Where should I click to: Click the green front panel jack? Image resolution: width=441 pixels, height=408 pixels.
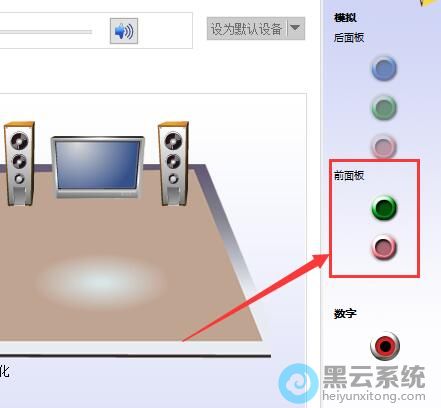384,208
